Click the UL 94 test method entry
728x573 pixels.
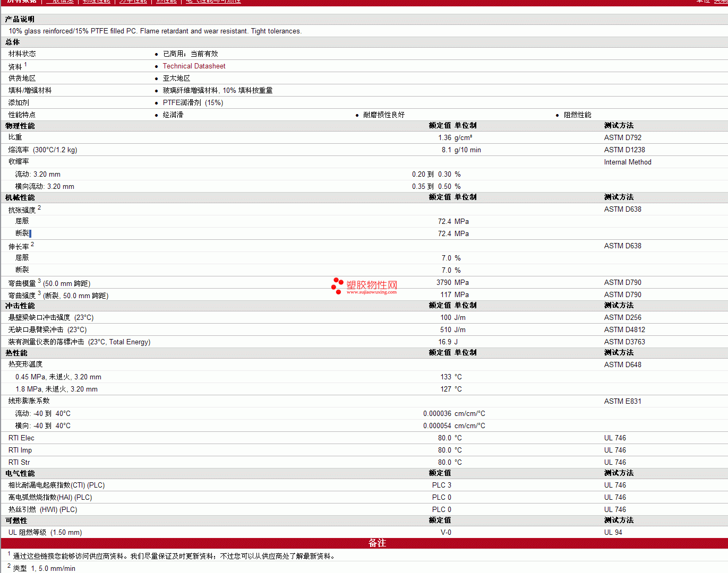coord(613,533)
